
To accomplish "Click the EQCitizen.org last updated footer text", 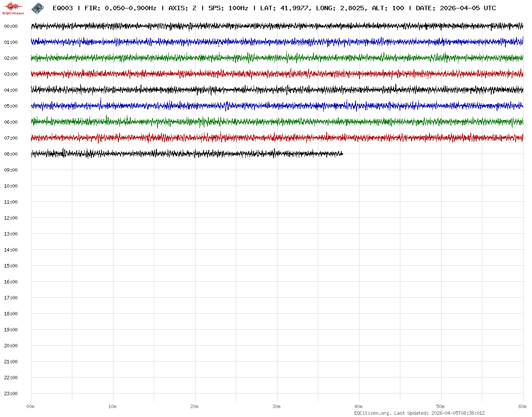I will point(419,413).
